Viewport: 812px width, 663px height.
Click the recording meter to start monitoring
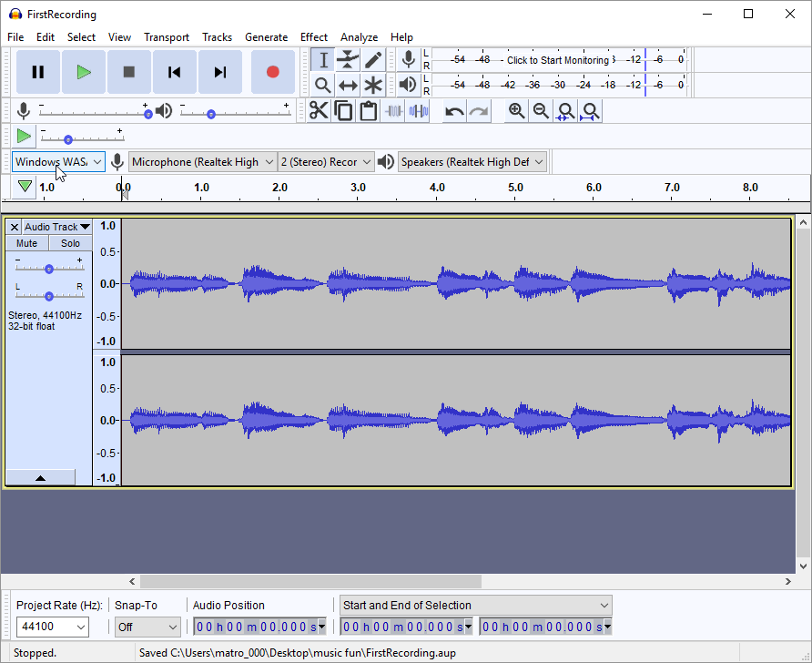click(x=557, y=60)
